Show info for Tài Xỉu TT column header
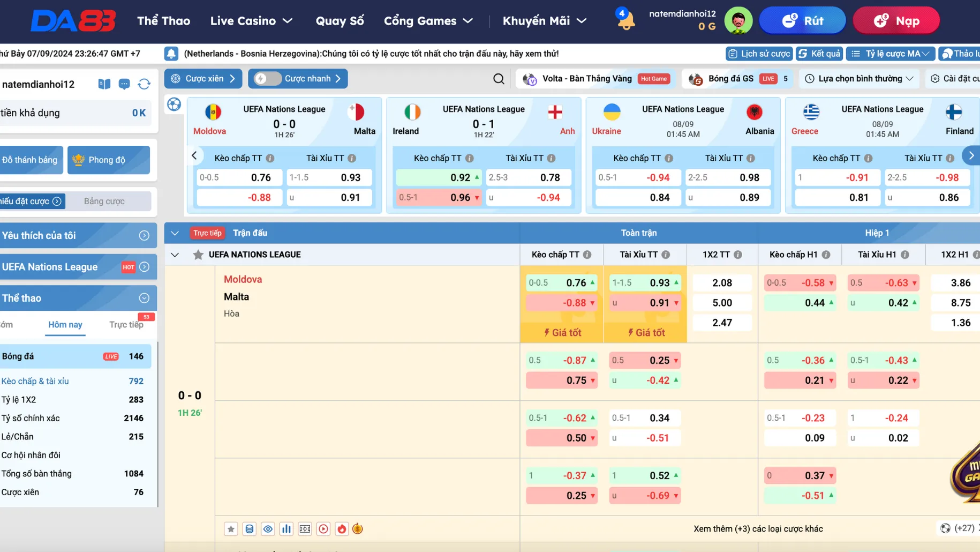The image size is (980, 552). point(666,255)
